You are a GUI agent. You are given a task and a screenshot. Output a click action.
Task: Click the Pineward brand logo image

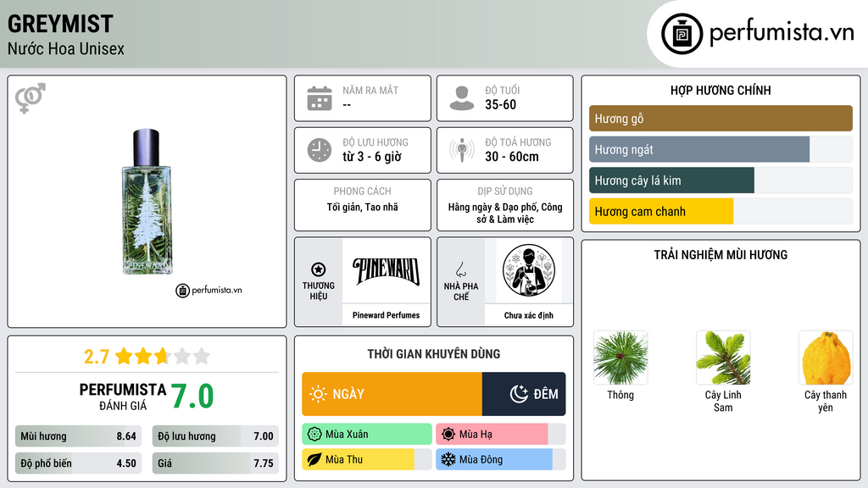(386, 271)
